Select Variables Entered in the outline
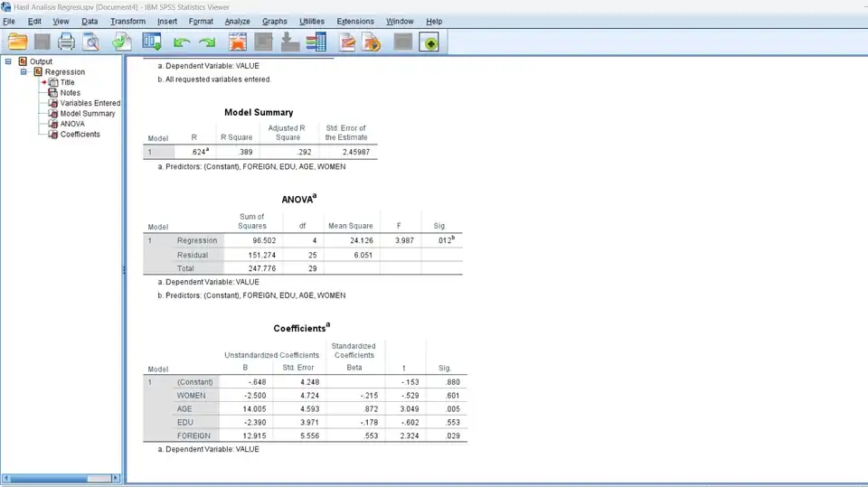The width and height of the screenshot is (868, 487). [90, 103]
